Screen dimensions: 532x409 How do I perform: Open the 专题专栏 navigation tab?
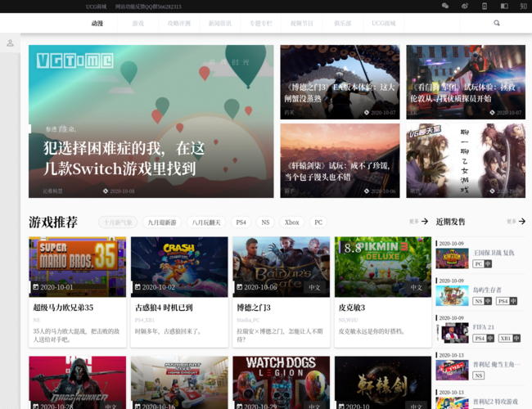[x=261, y=24]
